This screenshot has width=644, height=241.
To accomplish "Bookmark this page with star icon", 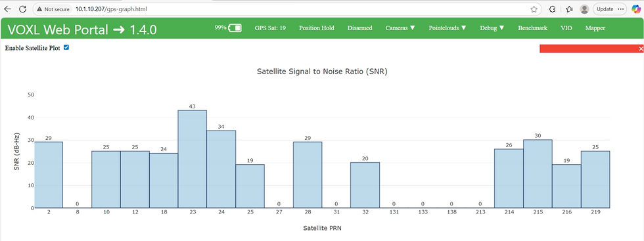I will tap(534, 9).
